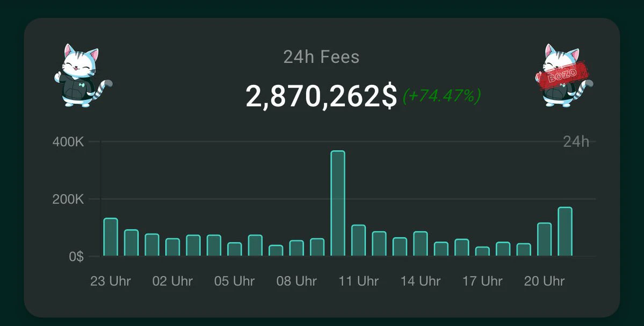Select the bar above the 05 Uhr label
The image size is (644, 326).
tap(235, 249)
